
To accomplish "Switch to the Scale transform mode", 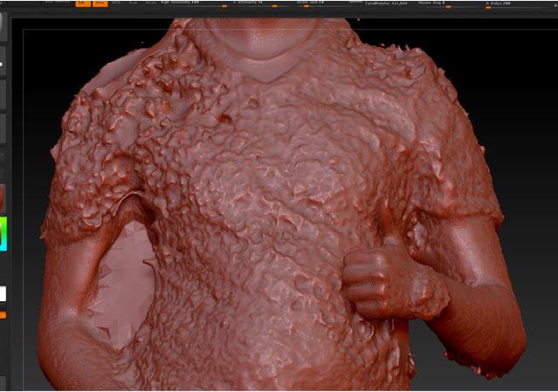I will tap(133, 3).
